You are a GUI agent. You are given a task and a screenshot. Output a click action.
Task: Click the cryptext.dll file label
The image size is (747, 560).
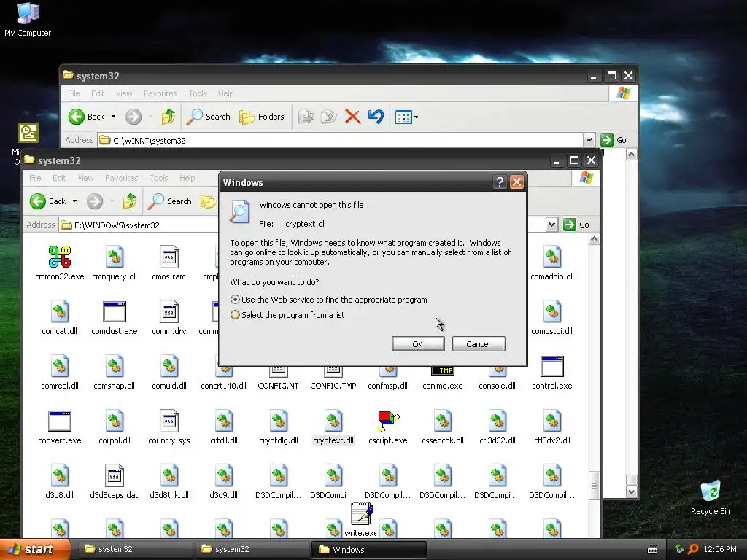click(333, 440)
